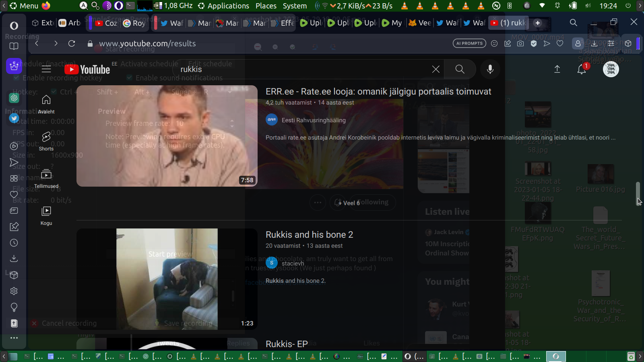
Task: Go back to the previous page
Action: tap(37, 43)
